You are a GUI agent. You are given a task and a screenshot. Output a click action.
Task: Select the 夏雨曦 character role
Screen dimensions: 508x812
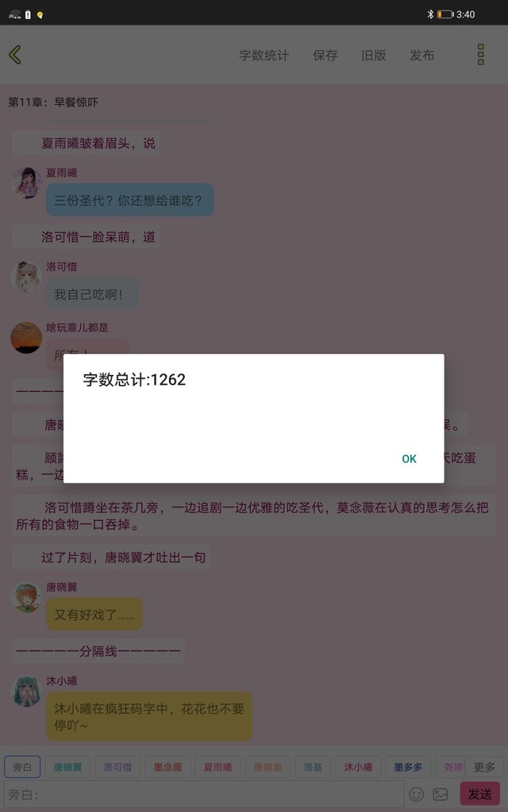217,767
